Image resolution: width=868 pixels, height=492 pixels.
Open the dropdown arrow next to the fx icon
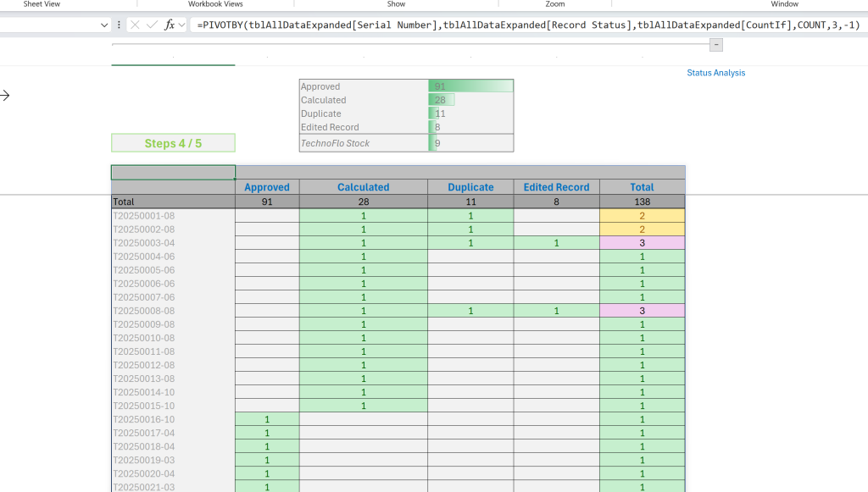coord(181,25)
